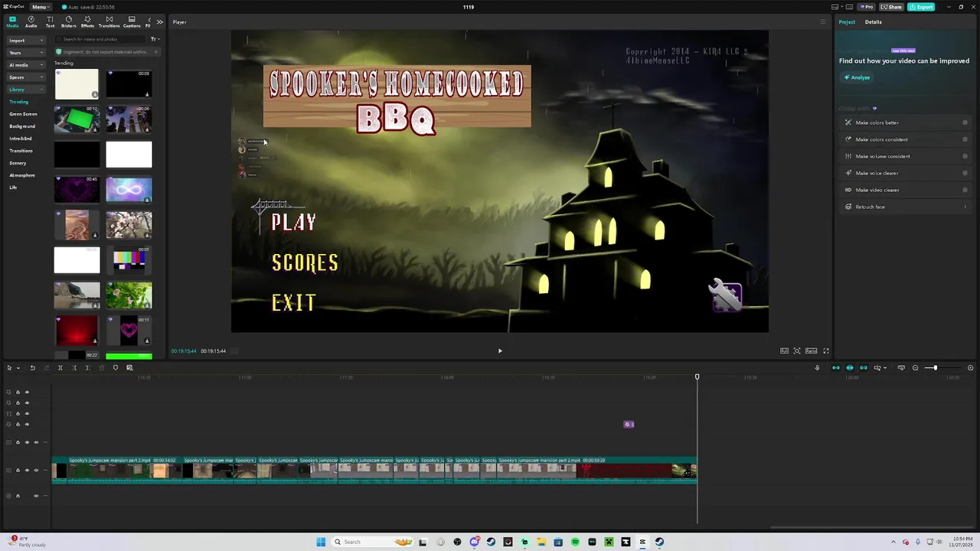Enable Make colors consistent toggle
980x551 pixels.
pos(965,139)
